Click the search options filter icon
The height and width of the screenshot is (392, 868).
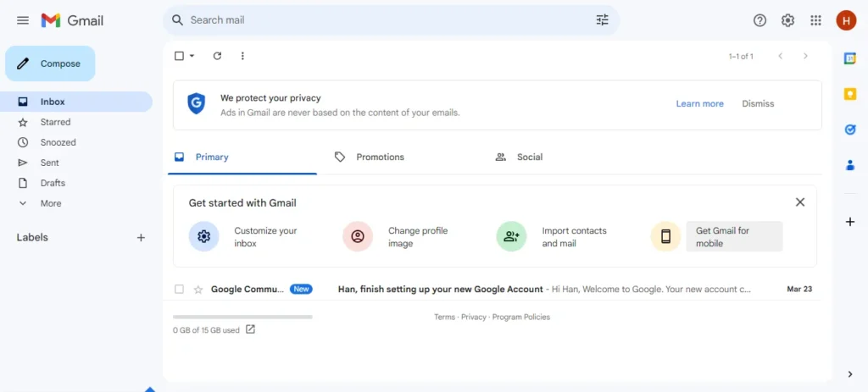pyautogui.click(x=603, y=20)
